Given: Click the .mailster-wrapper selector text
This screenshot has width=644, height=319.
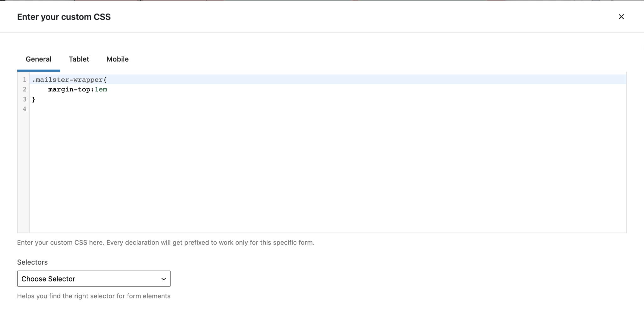Looking at the screenshot, I should [66, 80].
